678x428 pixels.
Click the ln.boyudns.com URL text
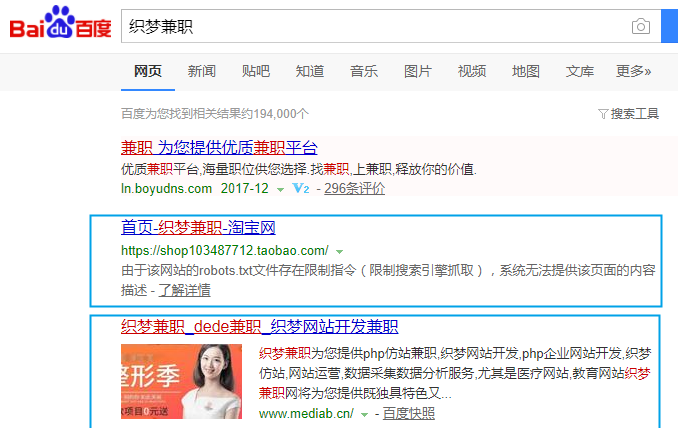point(166,188)
